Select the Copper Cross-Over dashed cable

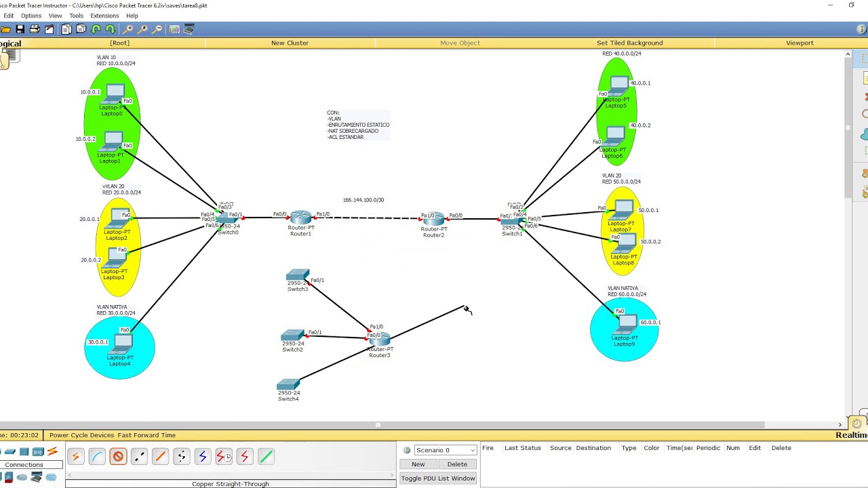(x=139, y=457)
